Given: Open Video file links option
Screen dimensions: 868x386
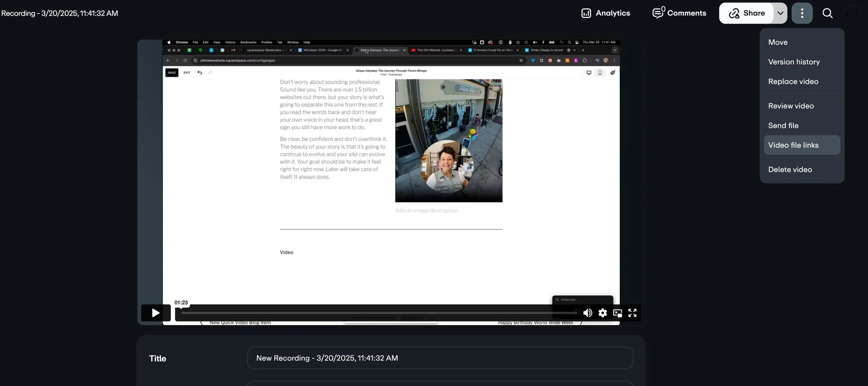Looking at the screenshot, I should click(793, 145).
